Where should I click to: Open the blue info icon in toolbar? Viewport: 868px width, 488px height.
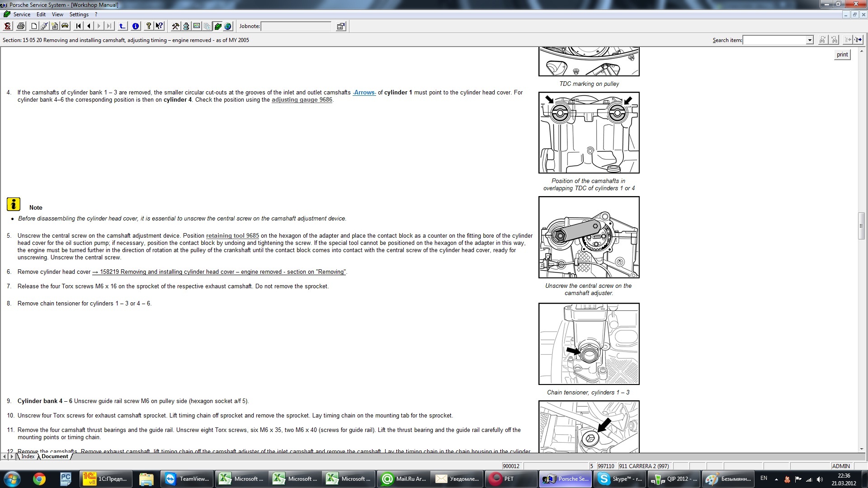(136, 26)
